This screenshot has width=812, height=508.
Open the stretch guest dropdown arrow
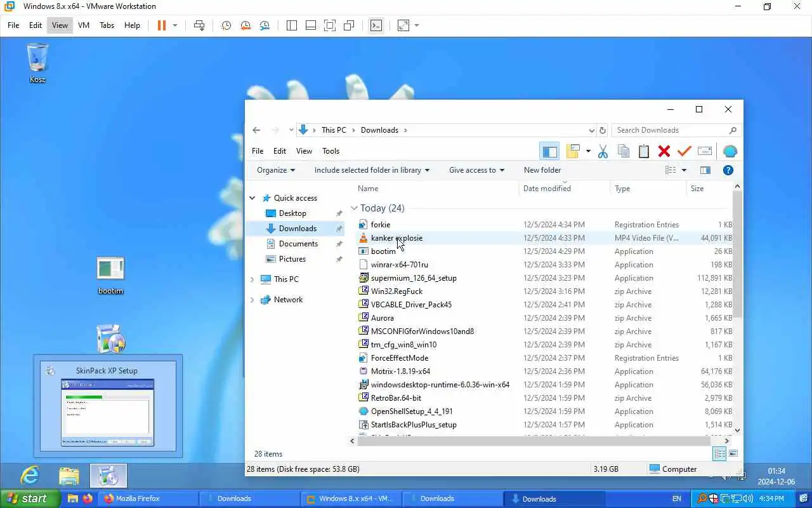pos(417,25)
